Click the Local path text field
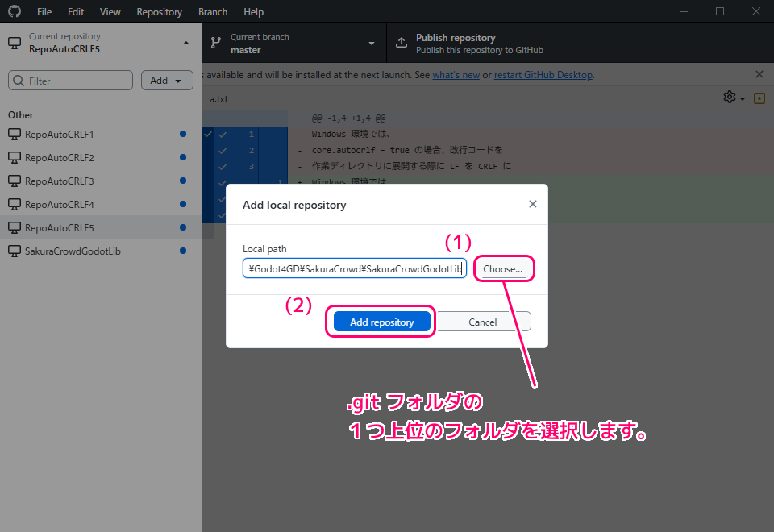The width and height of the screenshot is (774, 532). (354, 269)
